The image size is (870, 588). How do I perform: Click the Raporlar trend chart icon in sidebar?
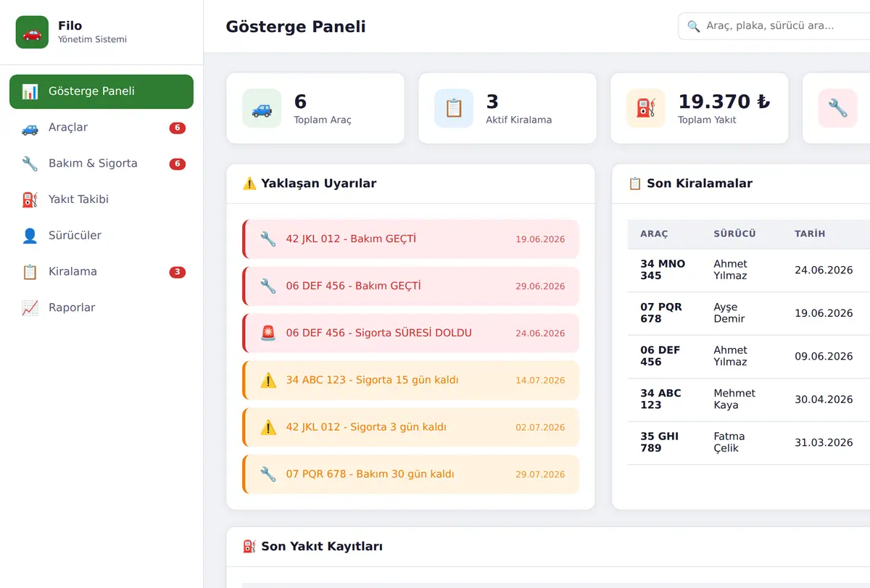(x=30, y=308)
